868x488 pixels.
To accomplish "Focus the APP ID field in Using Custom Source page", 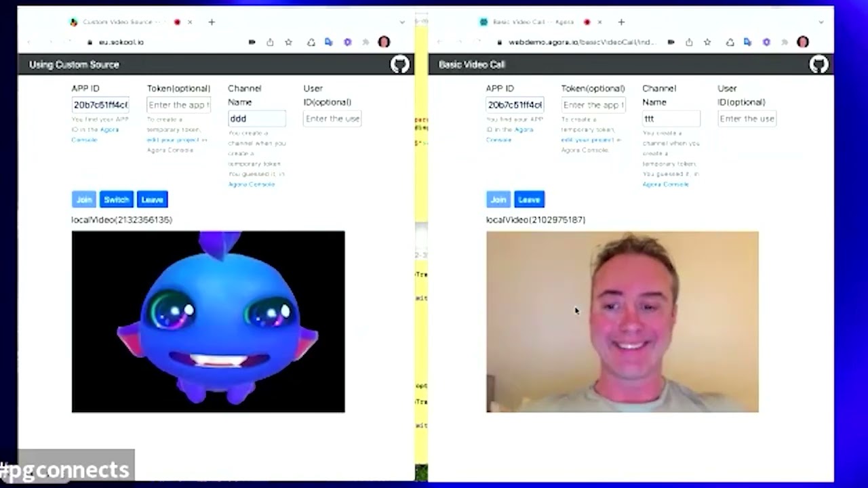I will click(x=100, y=105).
